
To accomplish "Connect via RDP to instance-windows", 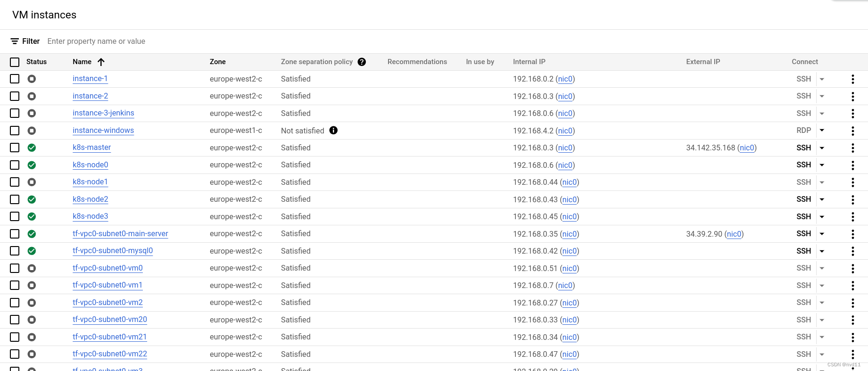I will coord(803,131).
